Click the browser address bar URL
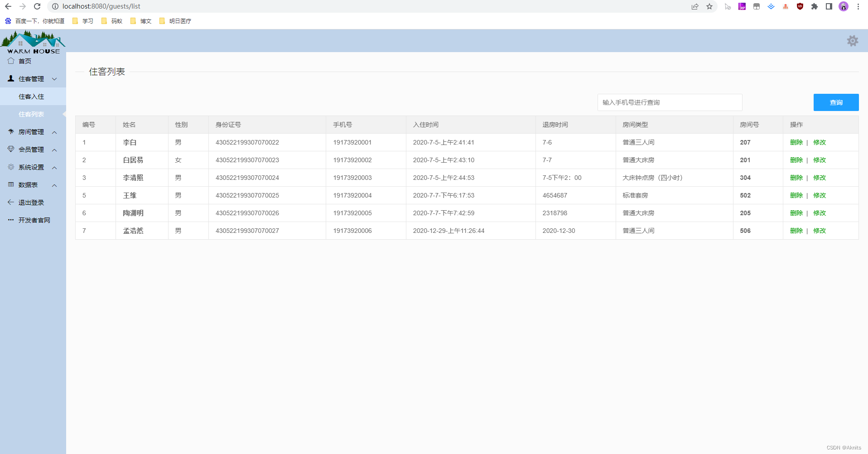Screen dimensions: 868x454 pos(101,6)
